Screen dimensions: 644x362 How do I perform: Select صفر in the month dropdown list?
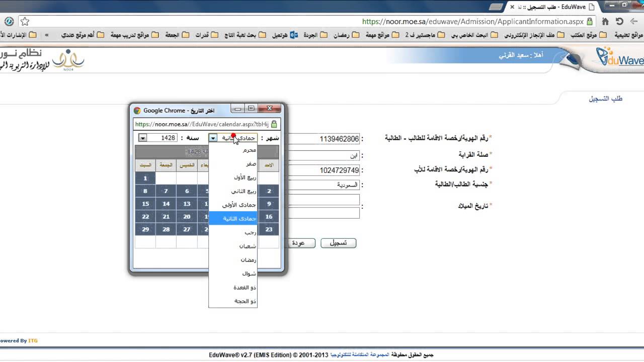[x=233, y=164]
